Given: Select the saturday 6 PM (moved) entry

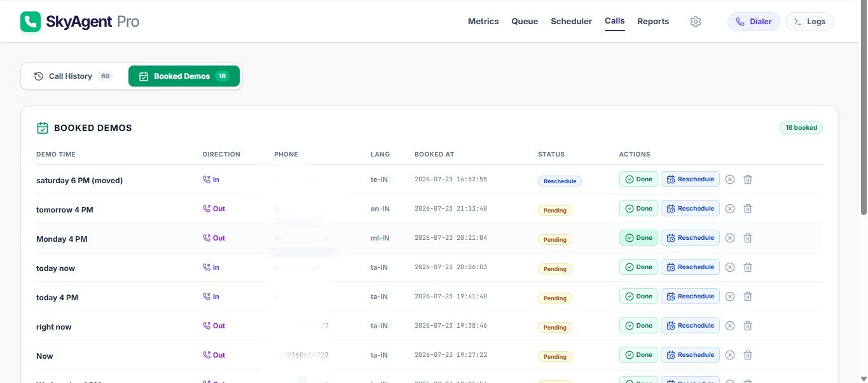Looking at the screenshot, I should [79, 181].
